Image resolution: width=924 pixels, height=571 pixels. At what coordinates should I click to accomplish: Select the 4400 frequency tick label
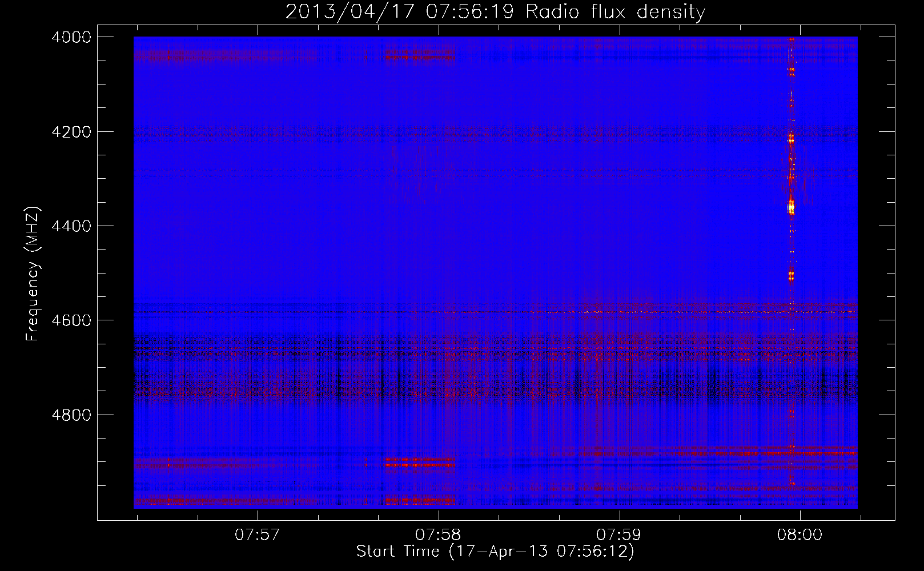coord(71,226)
